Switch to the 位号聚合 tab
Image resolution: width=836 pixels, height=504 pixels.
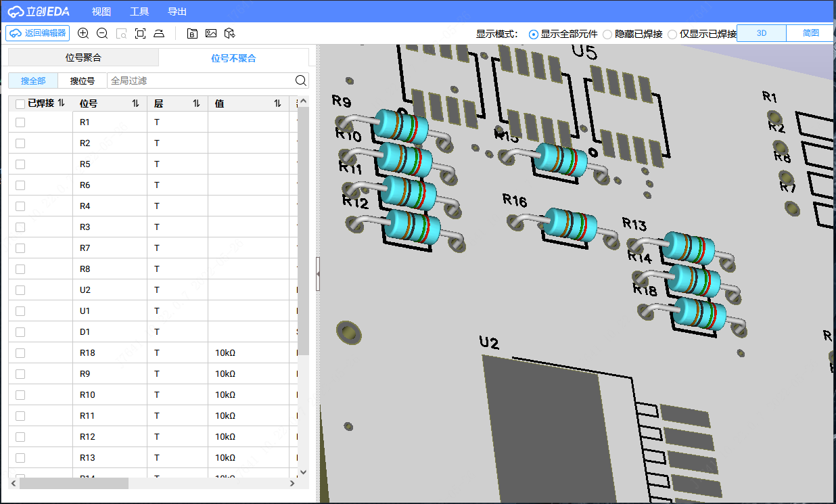(x=83, y=58)
